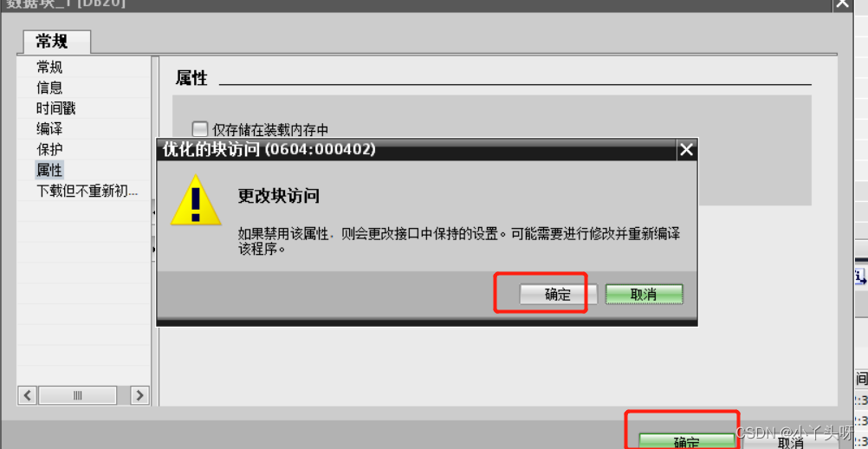Close the data block properties window
Viewport: 868px width, 449px height.
(842, 3)
